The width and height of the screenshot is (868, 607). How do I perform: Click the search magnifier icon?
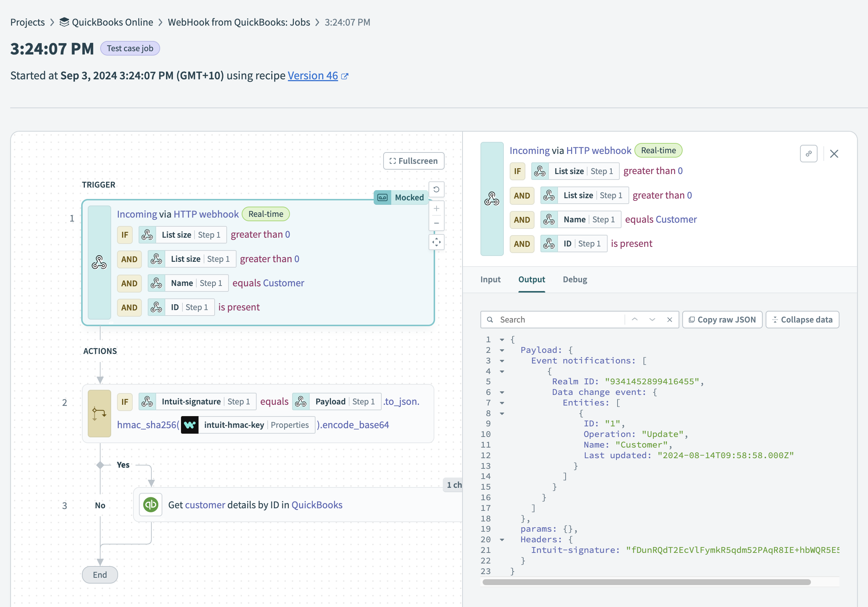tap(490, 320)
